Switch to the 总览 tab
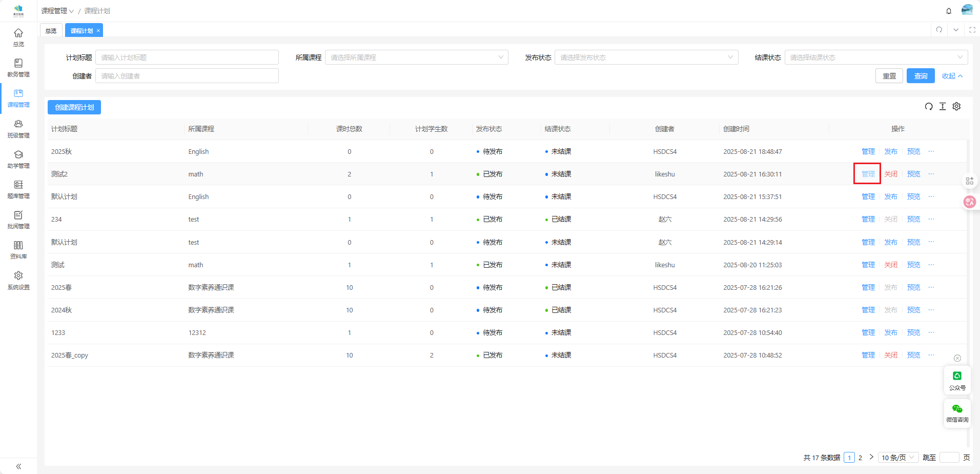This screenshot has width=980, height=474. tap(51, 31)
